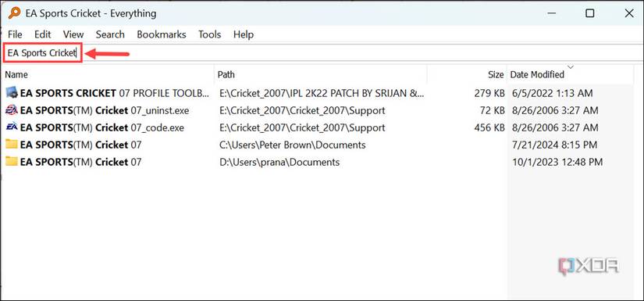Click the 456 KB size value

click(489, 128)
